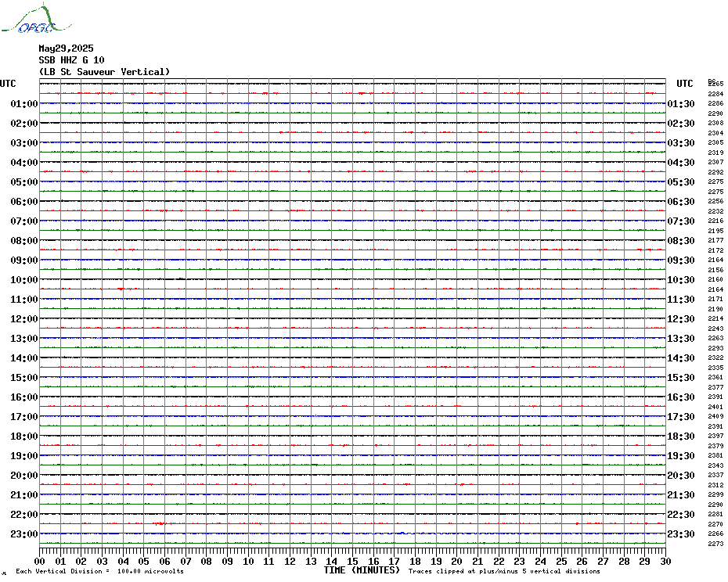Click the DC offset value 2284
The image size is (728, 582).
point(715,94)
